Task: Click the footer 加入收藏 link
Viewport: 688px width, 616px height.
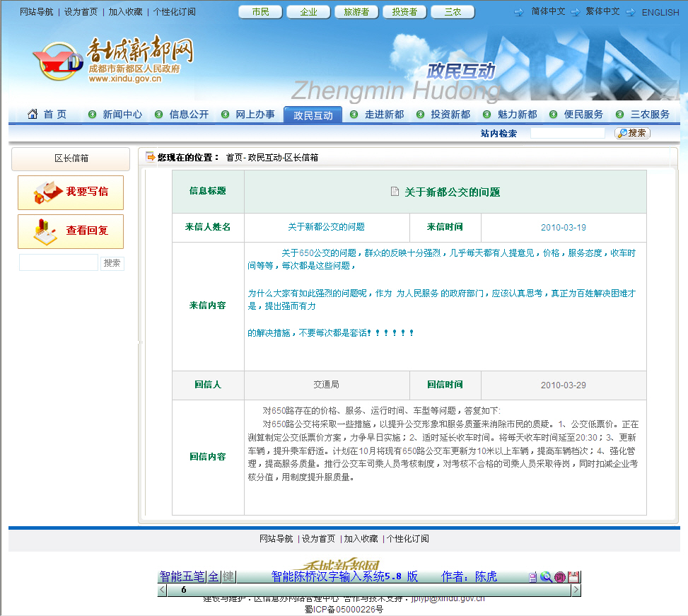Action: pyautogui.click(x=361, y=539)
